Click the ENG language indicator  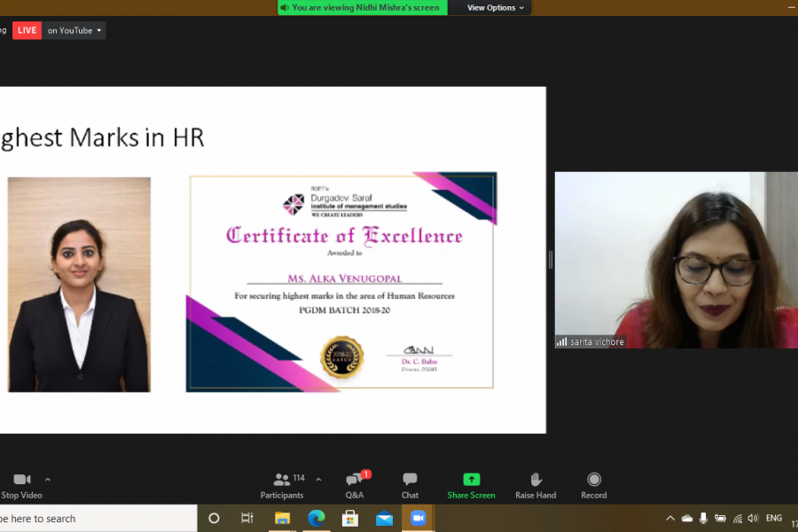click(774, 518)
